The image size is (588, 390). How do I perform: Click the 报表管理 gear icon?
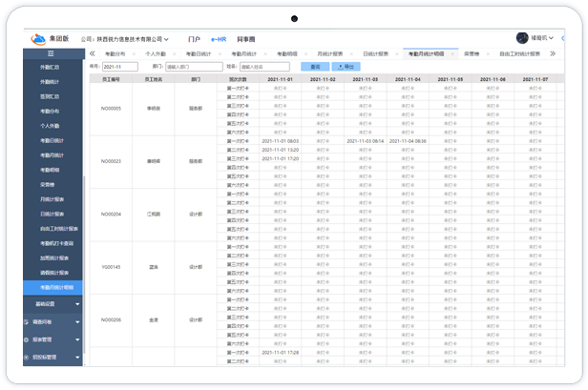27,339
